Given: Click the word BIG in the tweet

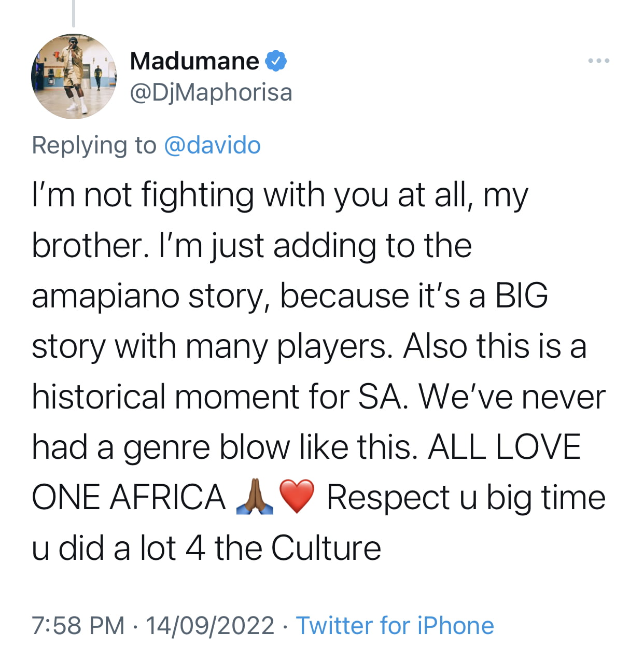Looking at the screenshot, I should [x=521, y=296].
